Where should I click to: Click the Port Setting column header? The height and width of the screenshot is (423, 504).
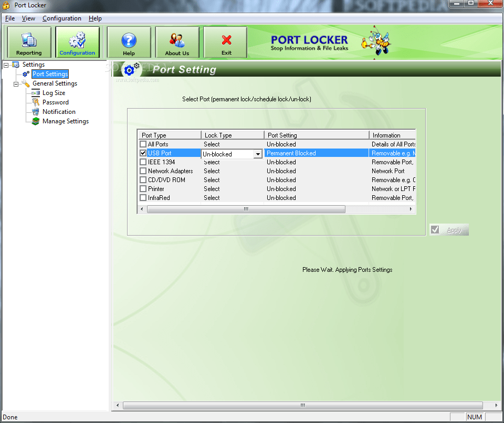tap(317, 135)
